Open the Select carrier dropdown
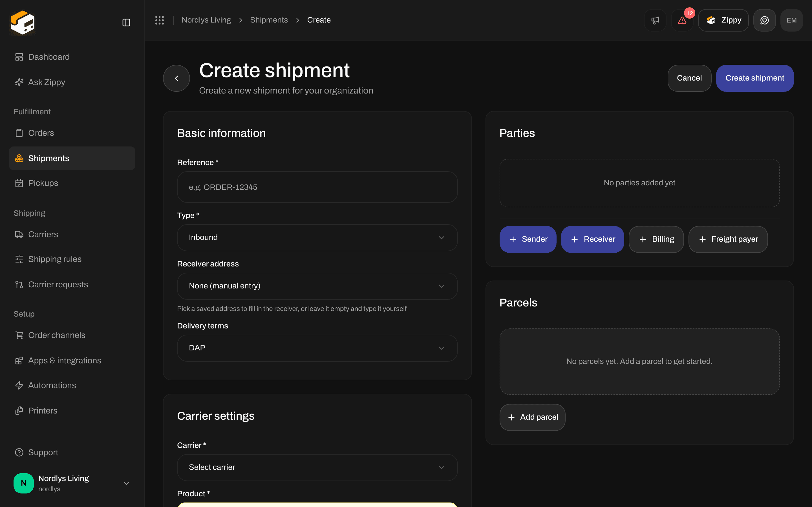812x507 pixels. tap(317, 467)
